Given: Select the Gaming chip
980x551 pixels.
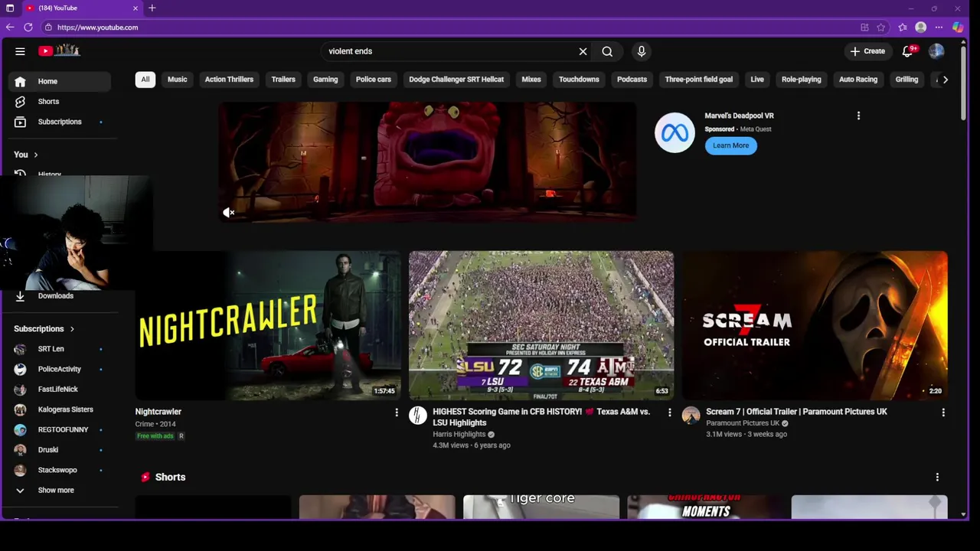Looking at the screenshot, I should 325,80.
